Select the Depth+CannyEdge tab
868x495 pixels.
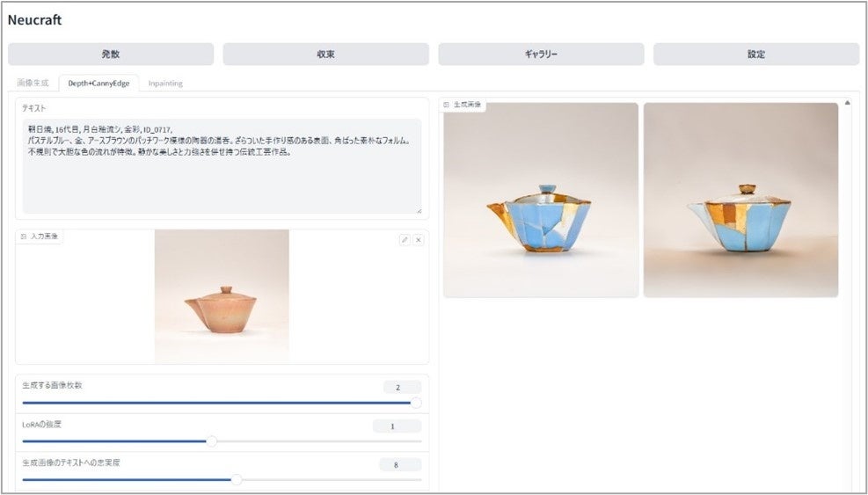point(98,83)
